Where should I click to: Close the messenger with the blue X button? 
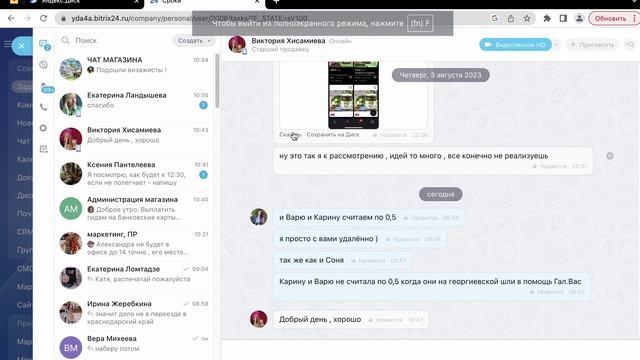(x=22, y=46)
